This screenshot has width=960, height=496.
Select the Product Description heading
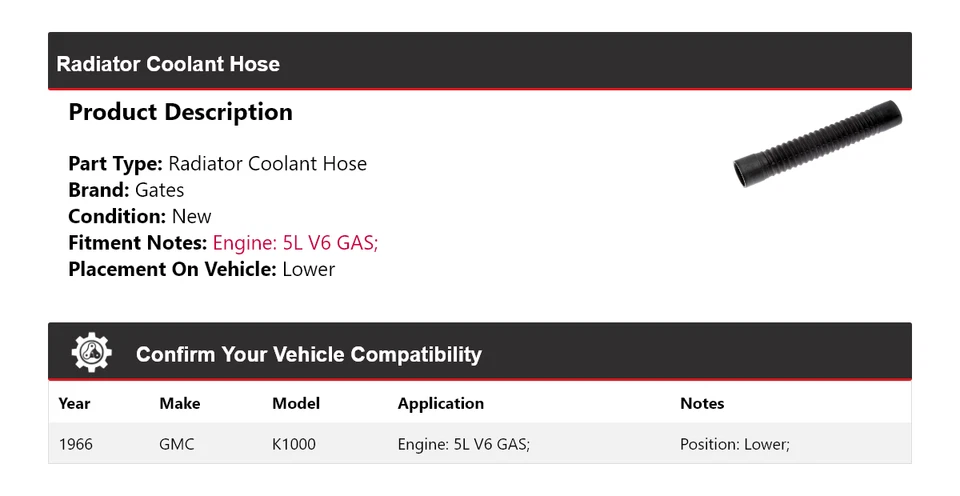180,112
